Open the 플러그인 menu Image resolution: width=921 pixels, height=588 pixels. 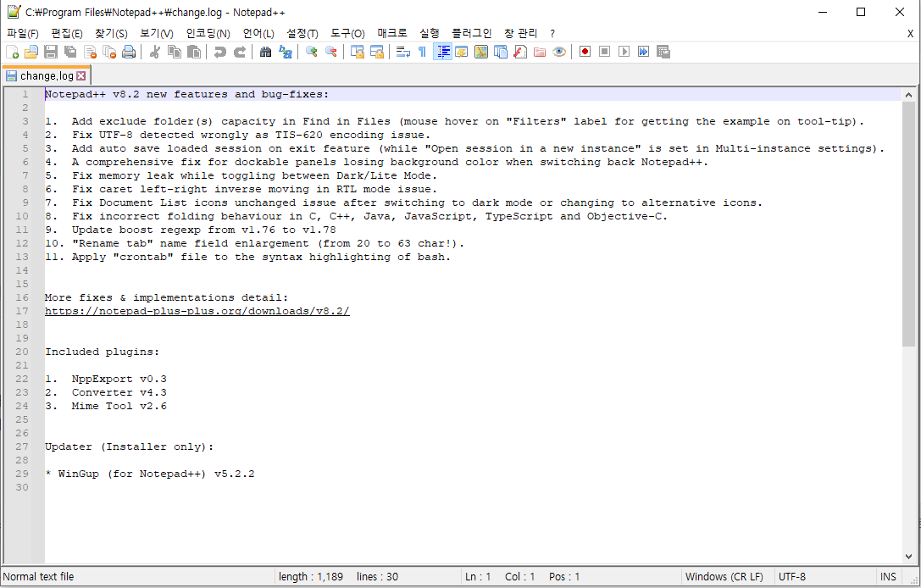[472, 34]
